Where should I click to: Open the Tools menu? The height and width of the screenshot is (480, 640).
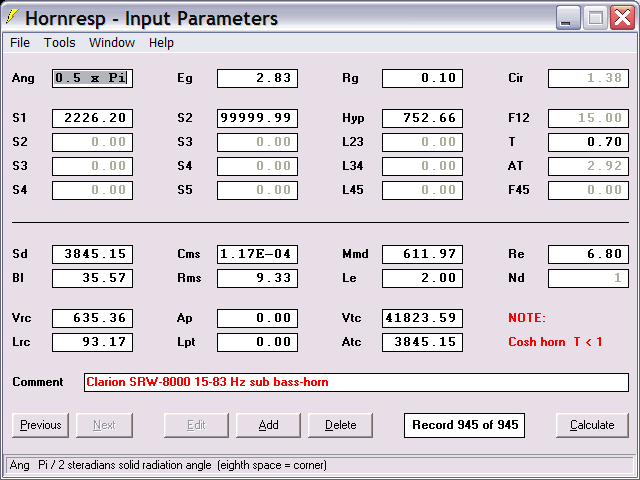[x=60, y=42]
